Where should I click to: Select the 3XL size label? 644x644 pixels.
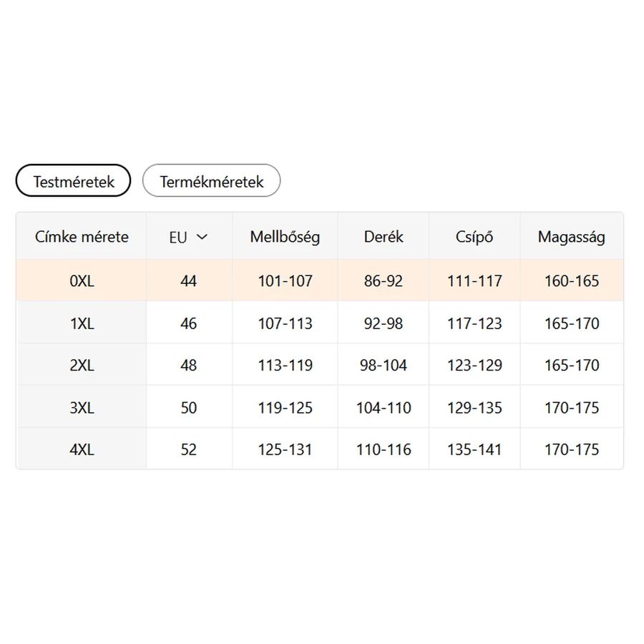[82, 408]
